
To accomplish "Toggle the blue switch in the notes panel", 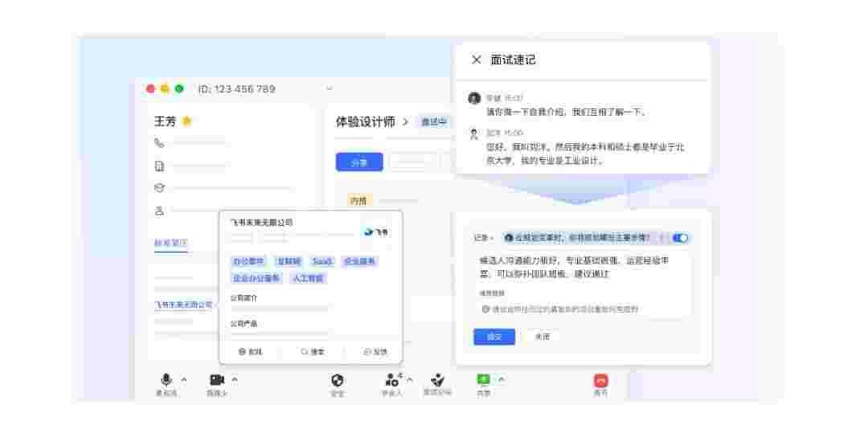I will point(681,237).
